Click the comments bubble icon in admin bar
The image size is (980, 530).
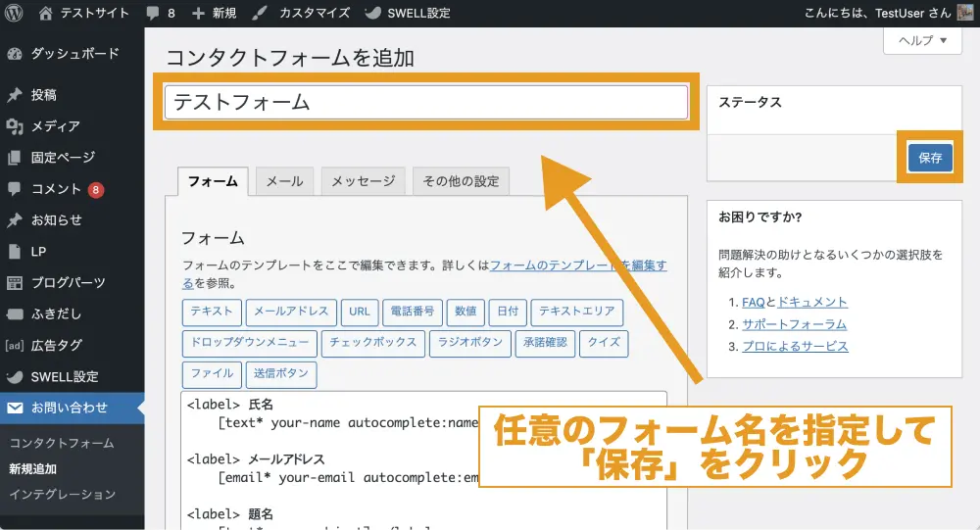click(x=153, y=14)
